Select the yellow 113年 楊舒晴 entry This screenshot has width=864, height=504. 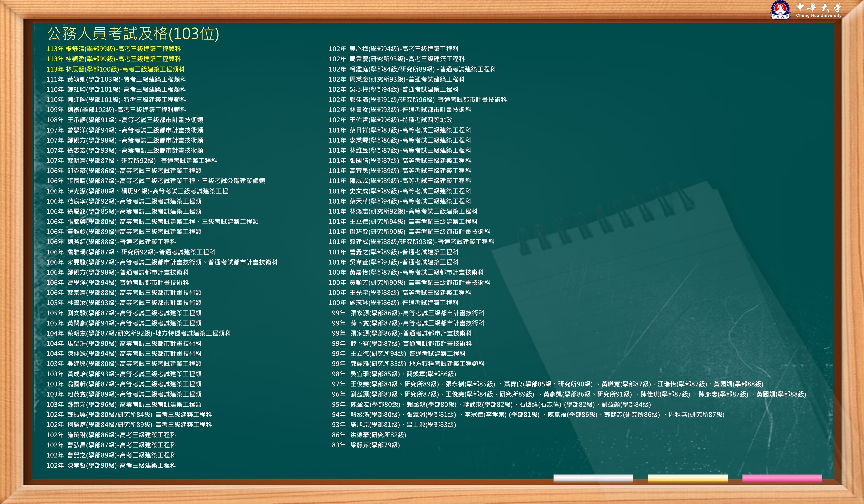point(114,49)
